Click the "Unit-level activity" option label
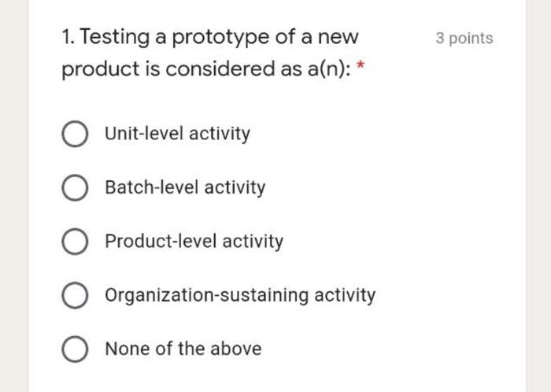The width and height of the screenshot is (551, 392). pos(177,134)
